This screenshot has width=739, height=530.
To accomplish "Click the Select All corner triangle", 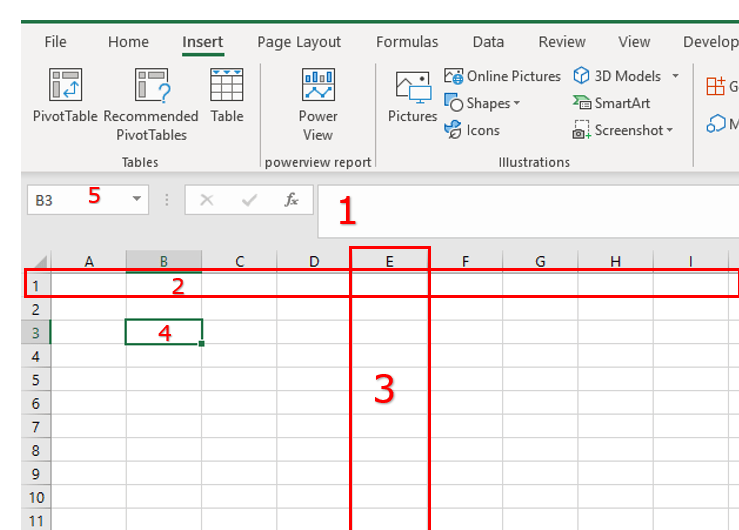I will [x=39, y=261].
